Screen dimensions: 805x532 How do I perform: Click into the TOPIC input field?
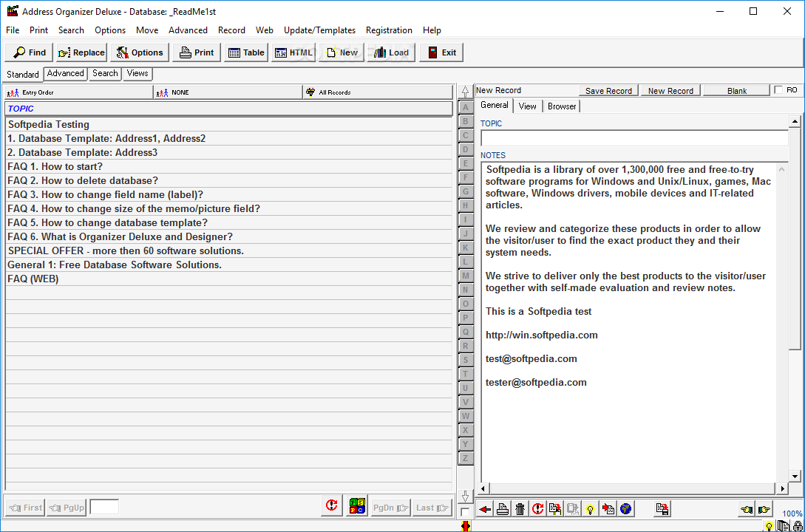point(634,138)
